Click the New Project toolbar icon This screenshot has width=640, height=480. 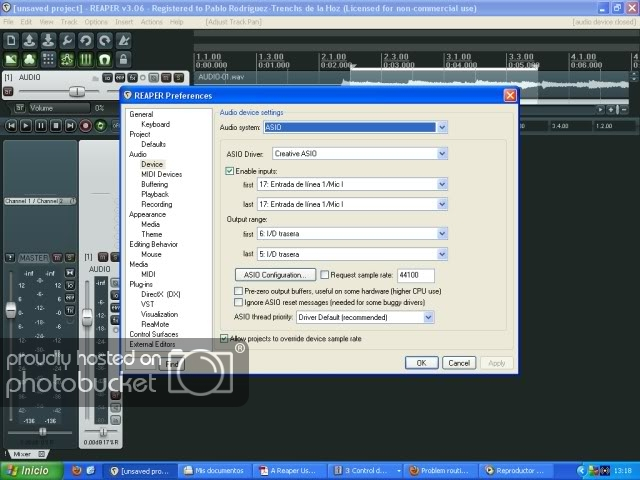(11, 41)
